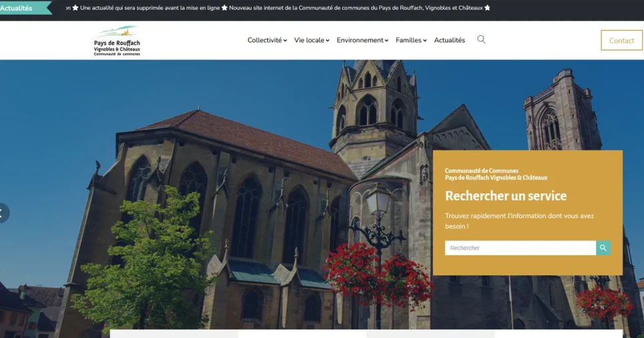This screenshot has height=338, width=644.
Task: Open the Actualités menu item
Action: point(449,40)
